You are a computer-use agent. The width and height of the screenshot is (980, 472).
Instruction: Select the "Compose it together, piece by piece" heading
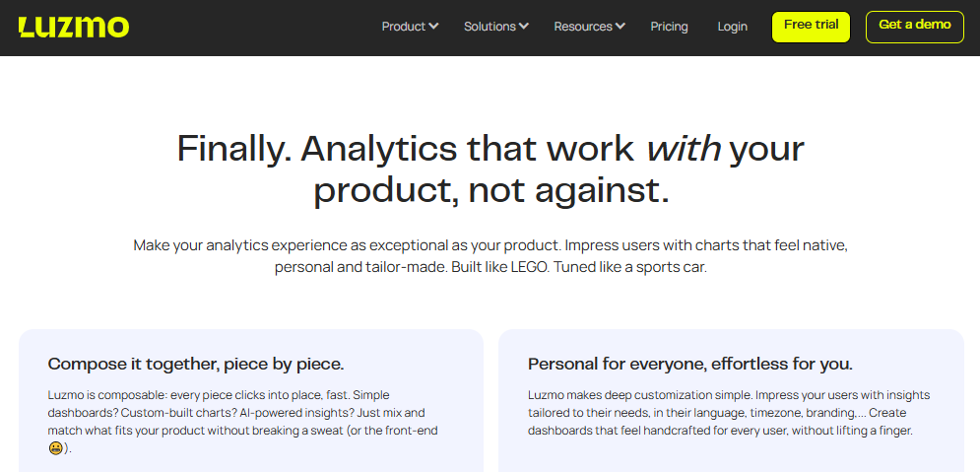[x=196, y=364]
